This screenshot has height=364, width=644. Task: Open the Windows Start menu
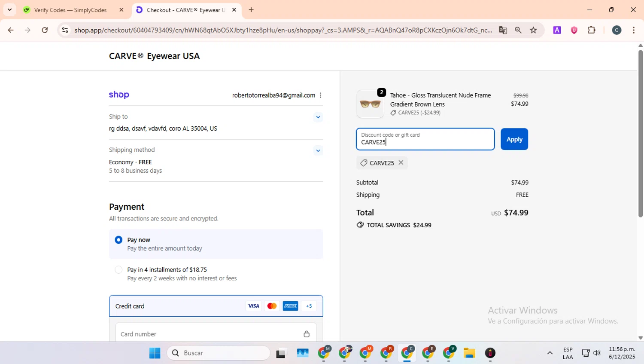(155, 353)
